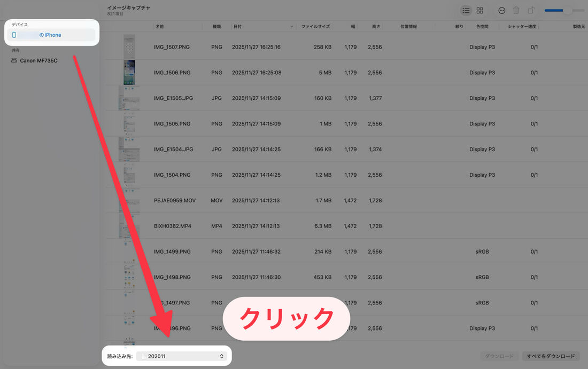Sort files by 名前 column

(159, 26)
